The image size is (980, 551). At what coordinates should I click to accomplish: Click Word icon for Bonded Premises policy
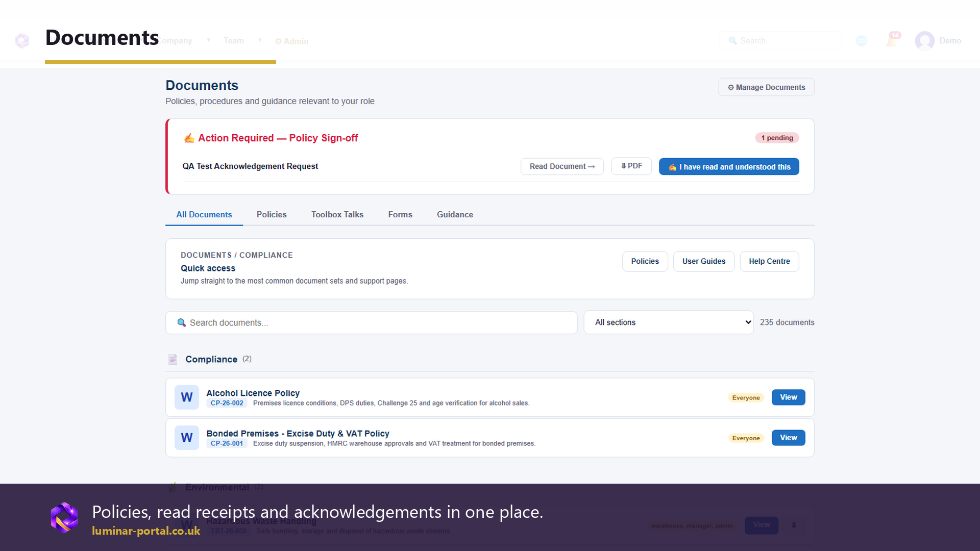coord(187,438)
